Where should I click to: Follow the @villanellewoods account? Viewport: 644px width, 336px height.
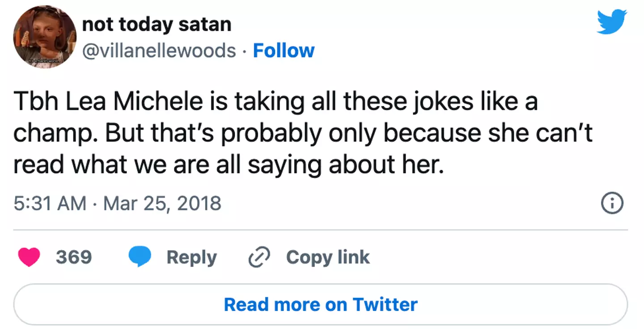tap(284, 50)
